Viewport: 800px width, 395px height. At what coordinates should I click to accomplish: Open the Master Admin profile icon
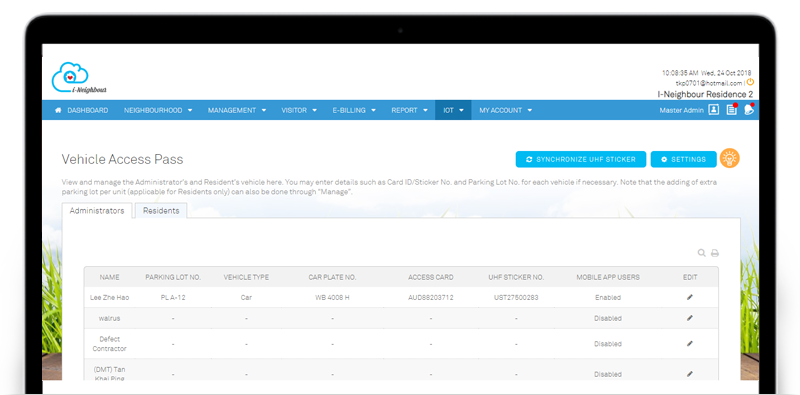tap(714, 110)
